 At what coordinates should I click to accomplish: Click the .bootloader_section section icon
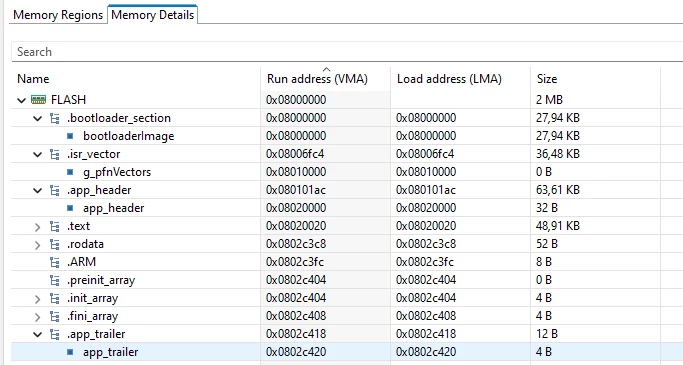[x=55, y=118]
